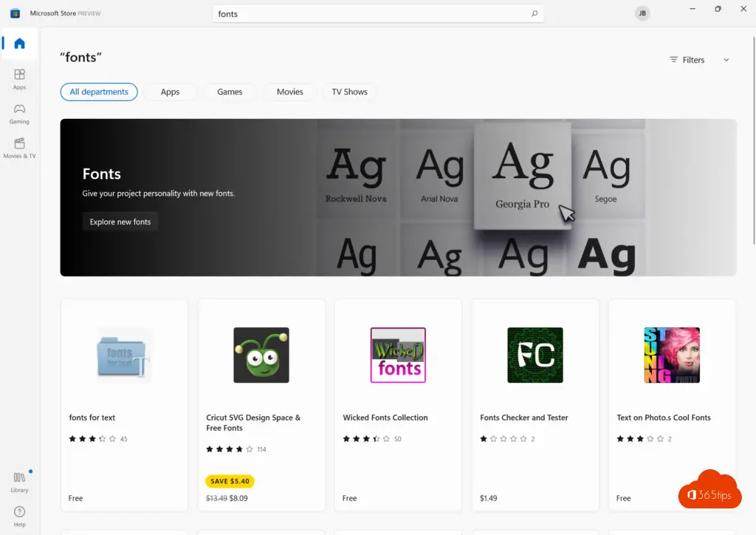The image size is (756, 535).
Task: Open Movies & TV in sidebar
Action: [19, 148]
